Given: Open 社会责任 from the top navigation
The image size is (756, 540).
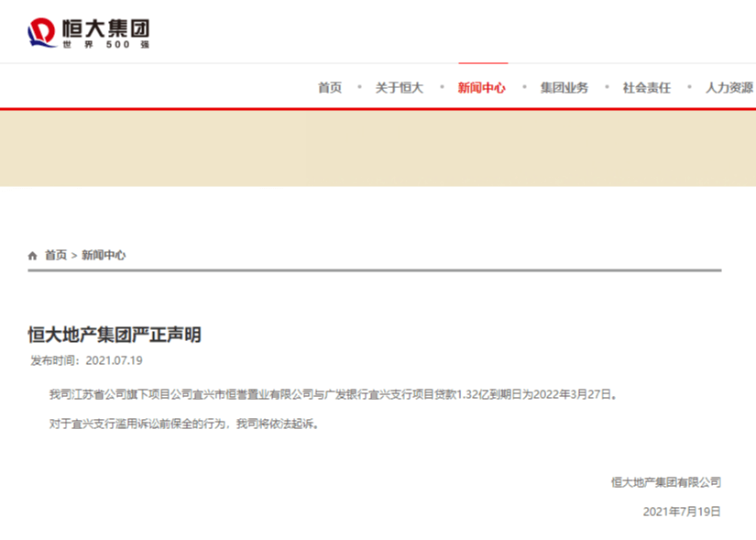Looking at the screenshot, I should (647, 87).
